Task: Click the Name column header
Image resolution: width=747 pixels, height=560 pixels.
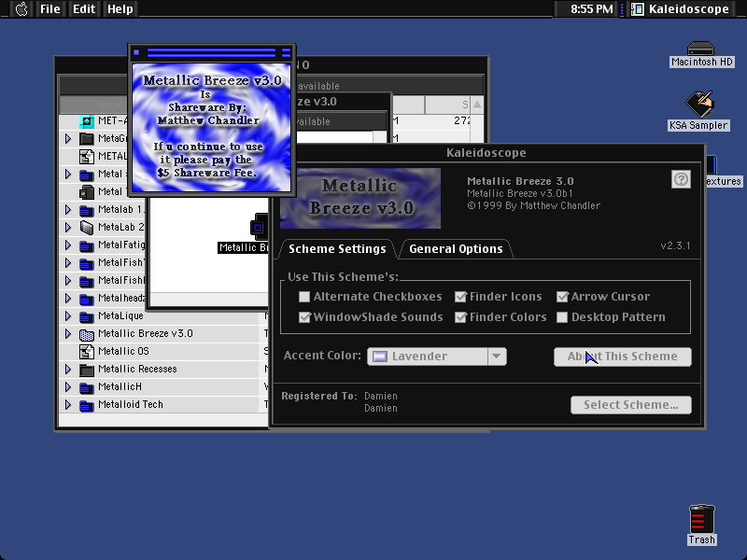Action: coord(110,105)
